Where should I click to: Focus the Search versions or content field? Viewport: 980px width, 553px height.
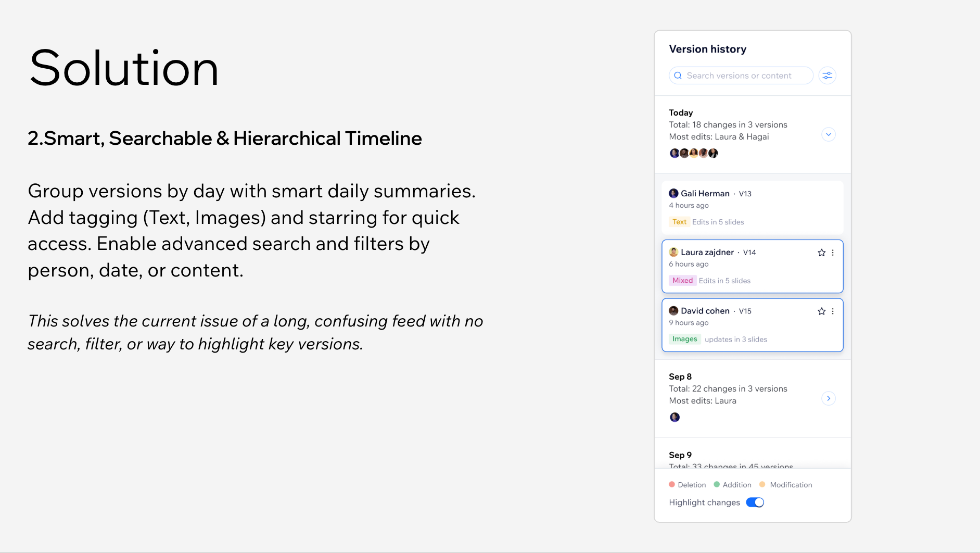click(x=744, y=76)
